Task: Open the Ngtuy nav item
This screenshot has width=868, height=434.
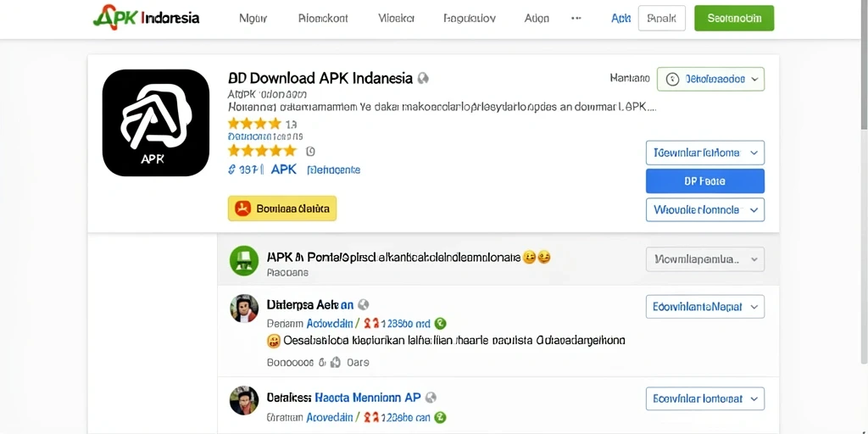Action: (253, 19)
